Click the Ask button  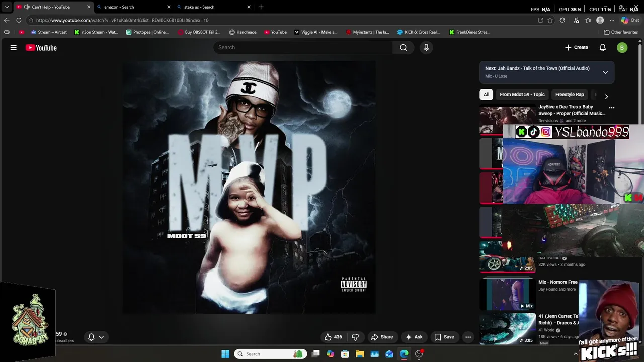[x=414, y=337]
